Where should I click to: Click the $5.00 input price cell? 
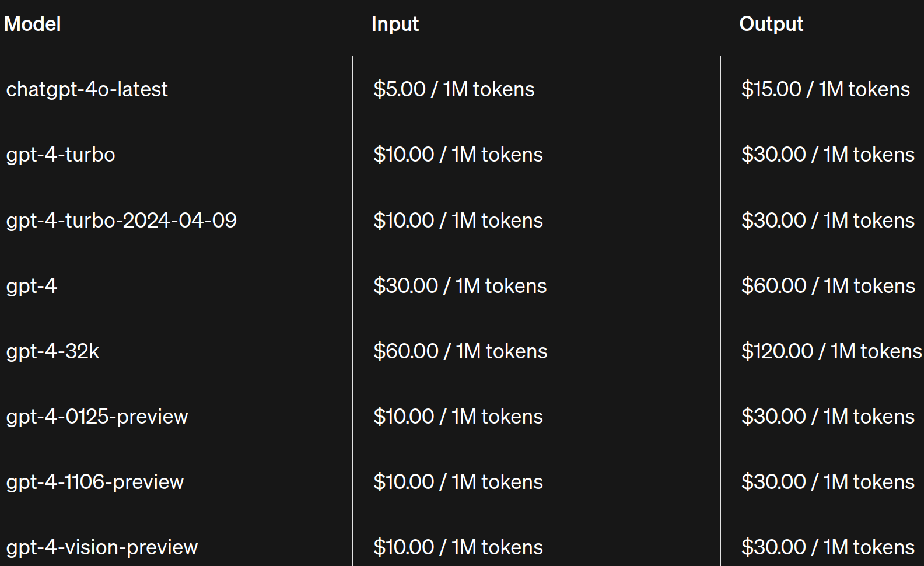[454, 89]
